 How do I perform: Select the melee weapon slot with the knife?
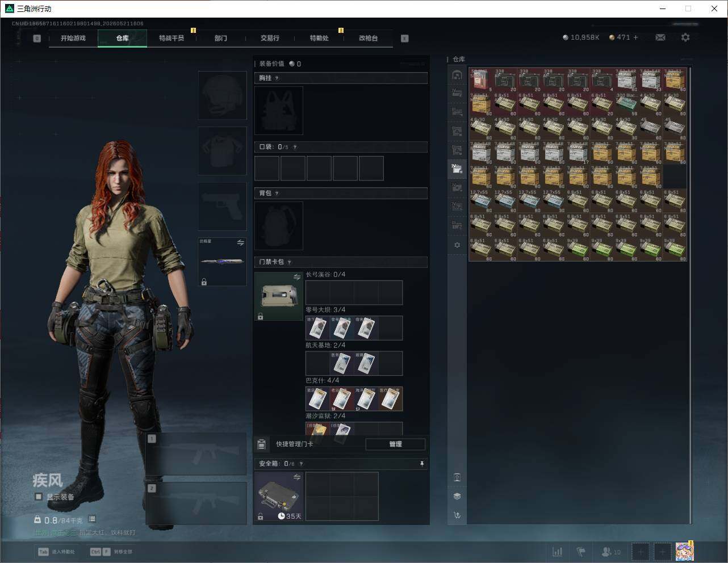(223, 262)
